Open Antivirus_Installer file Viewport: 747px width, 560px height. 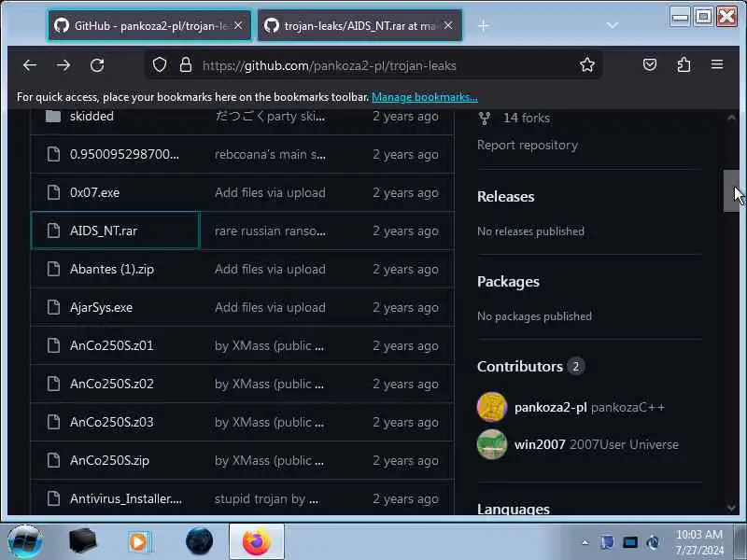tap(126, 498)
